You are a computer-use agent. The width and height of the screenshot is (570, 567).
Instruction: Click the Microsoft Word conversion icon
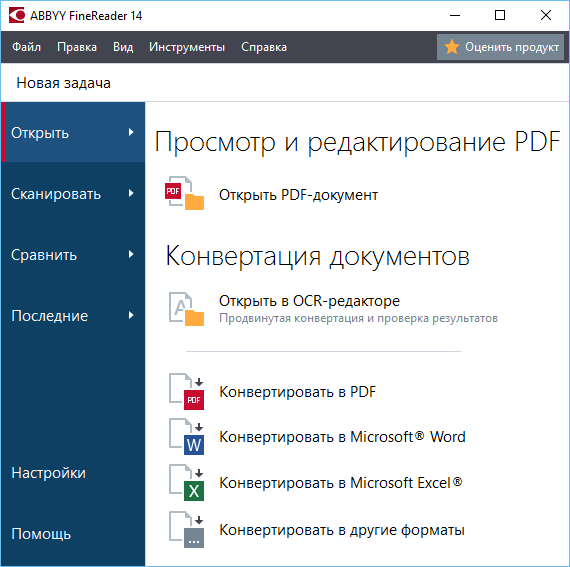[186, 437]
